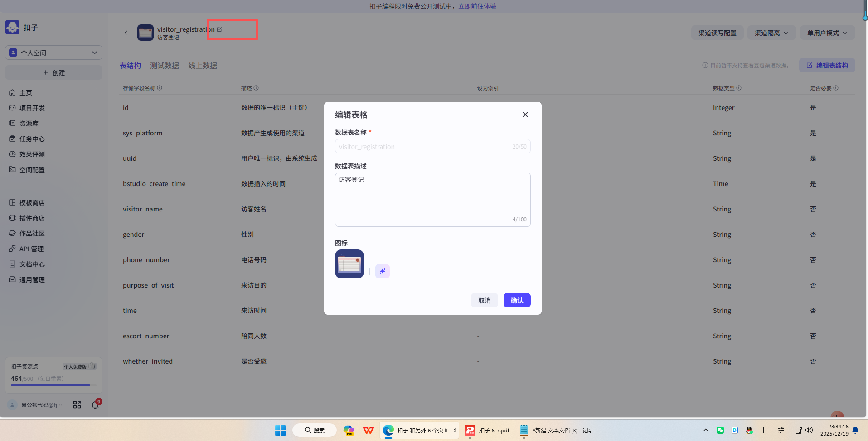The height and width of the screenshot is (441, 868).
Task: Open the notification bell with badge
Action: [x=95, y=404]
